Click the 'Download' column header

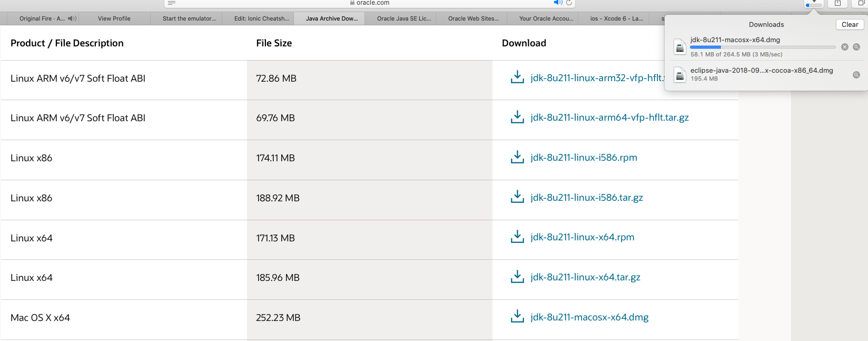coord(524,43)
